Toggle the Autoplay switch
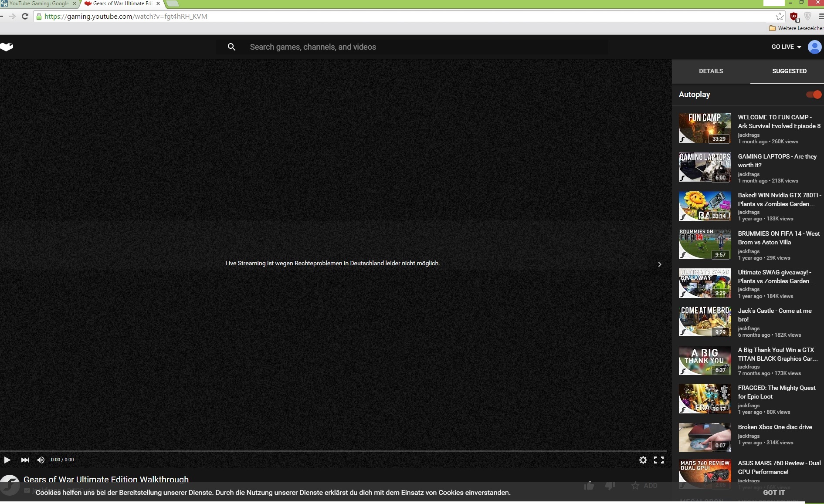 click(x=814, y=95)
